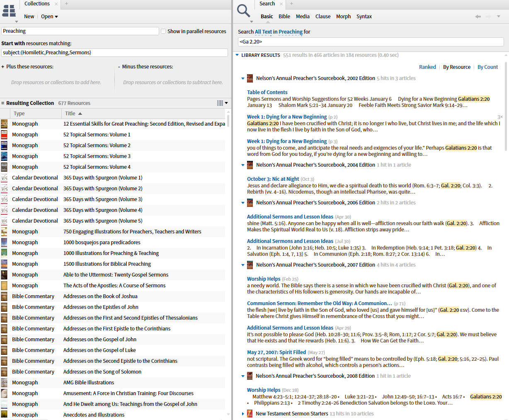Switch to the Media search type
Screen dimensions: 509x420
pyautogui.click(x=303, y=17)
